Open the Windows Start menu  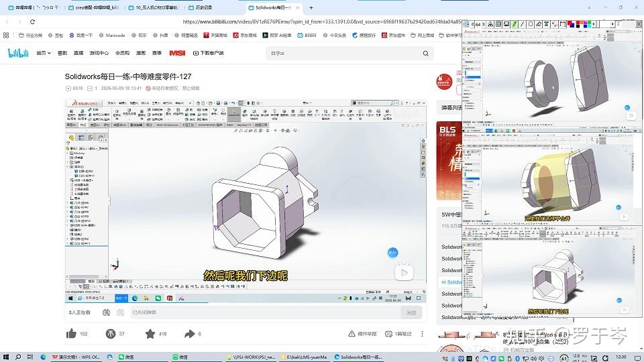click(x=6, y=357)
